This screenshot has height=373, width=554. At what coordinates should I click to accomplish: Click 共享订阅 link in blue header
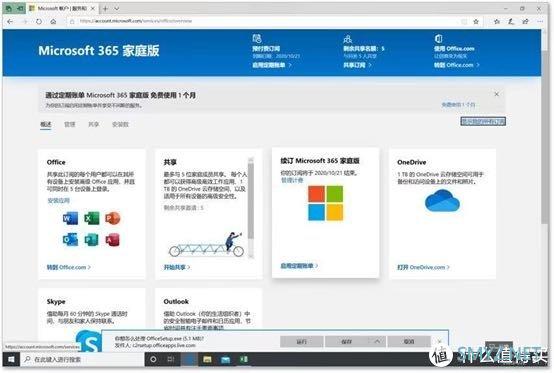[x=357, y=65]
